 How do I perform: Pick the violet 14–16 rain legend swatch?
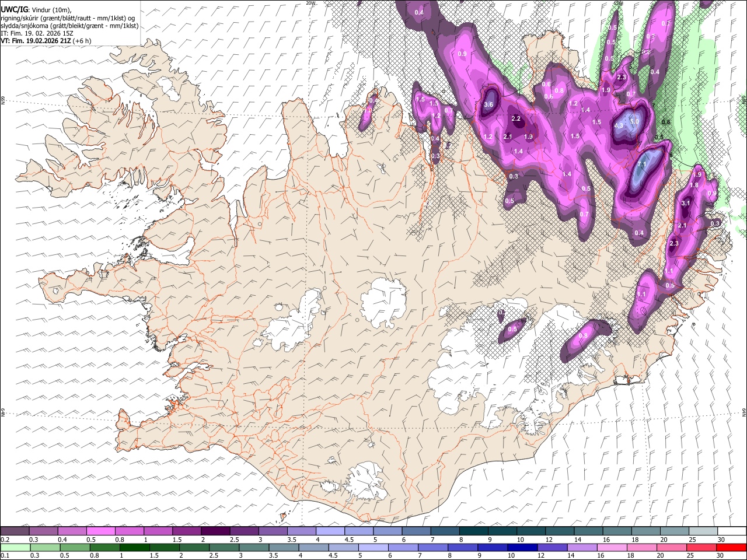click(582, 547)
